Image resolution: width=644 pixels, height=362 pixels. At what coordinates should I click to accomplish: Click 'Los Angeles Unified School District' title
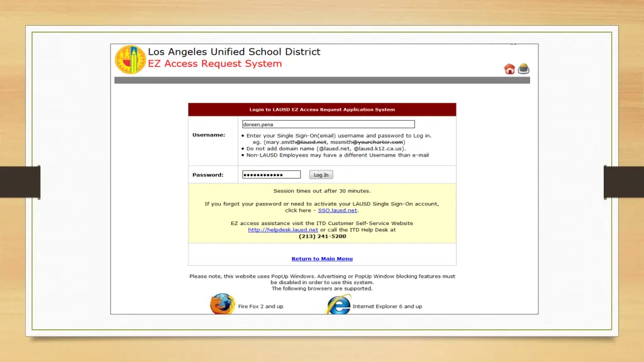pyautogui.click(x=234, y=52)
